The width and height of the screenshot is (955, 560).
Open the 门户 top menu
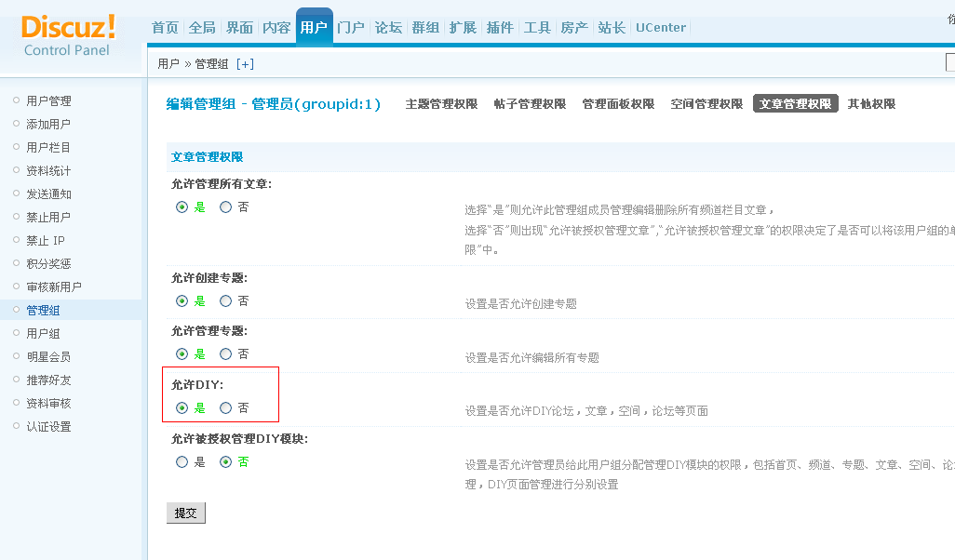click(351, 28)
